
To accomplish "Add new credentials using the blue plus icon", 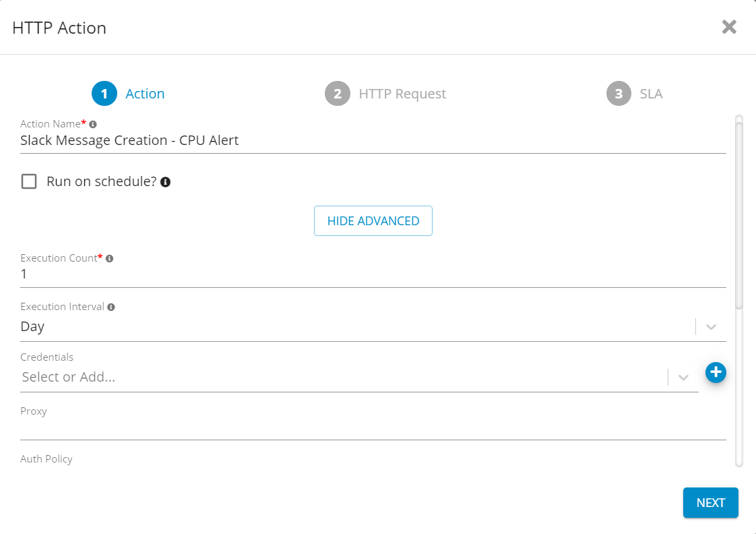I will coord(716,372).
